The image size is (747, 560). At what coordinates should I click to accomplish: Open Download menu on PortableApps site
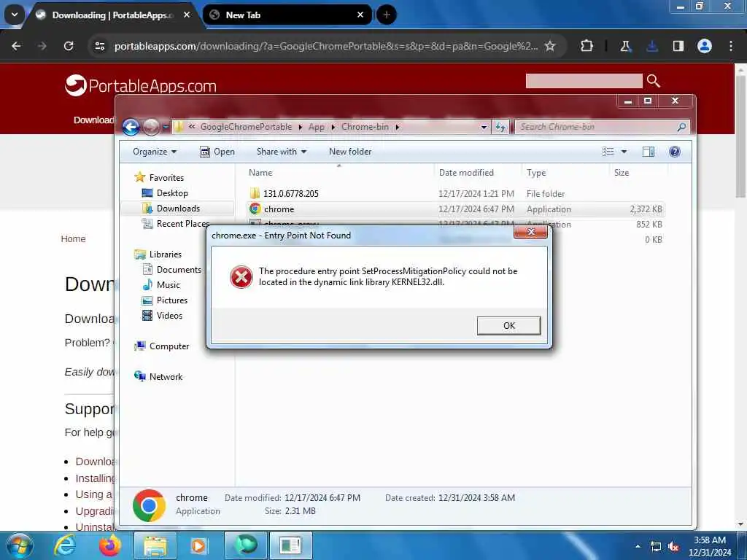(94, 120)
